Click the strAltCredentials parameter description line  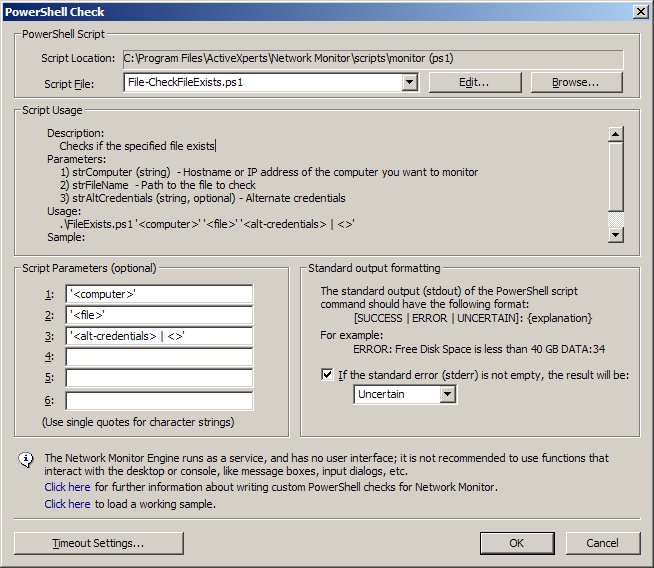pyautogui.click(x=203, y=198)
